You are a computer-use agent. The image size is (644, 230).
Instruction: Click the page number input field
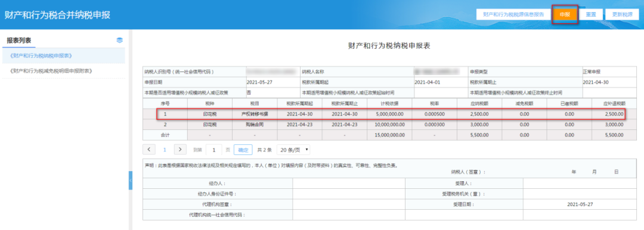click(x=214, y=150)
